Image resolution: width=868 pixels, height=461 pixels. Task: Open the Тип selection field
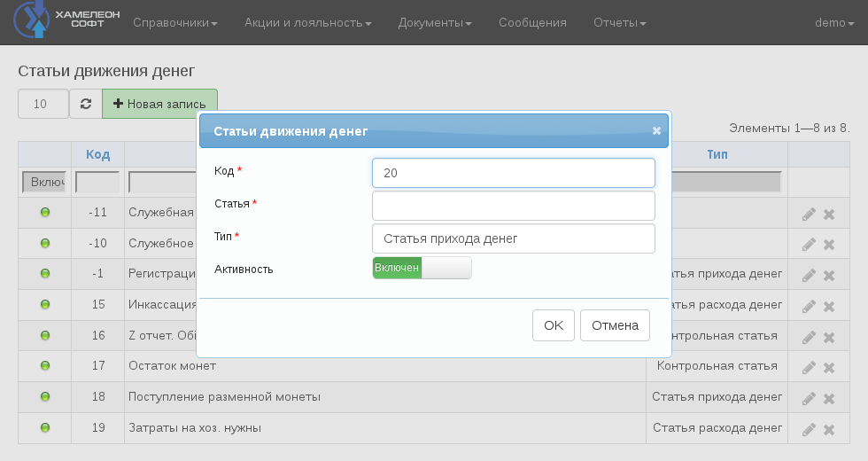pyautogui.click(x=514, y=238)
